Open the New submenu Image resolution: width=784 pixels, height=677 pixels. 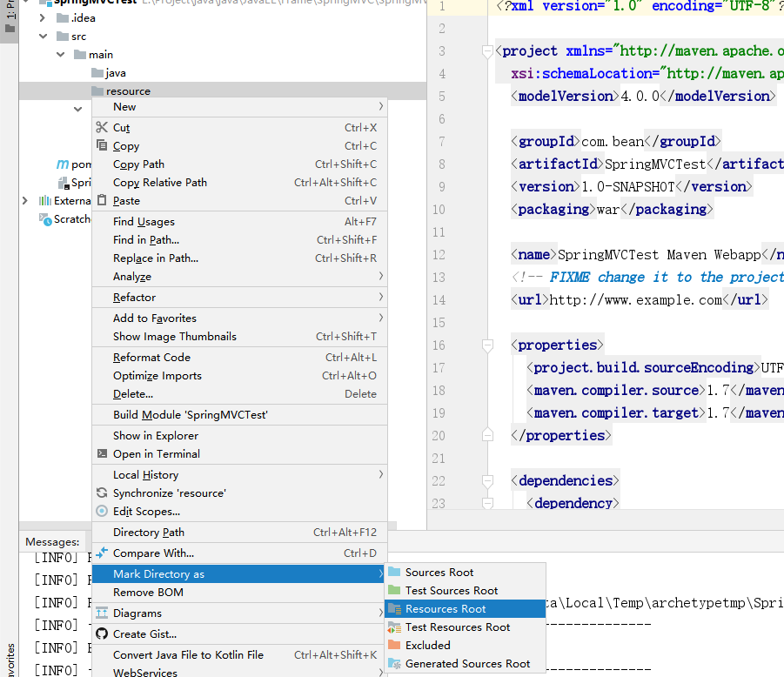click(x=239, y=106)
